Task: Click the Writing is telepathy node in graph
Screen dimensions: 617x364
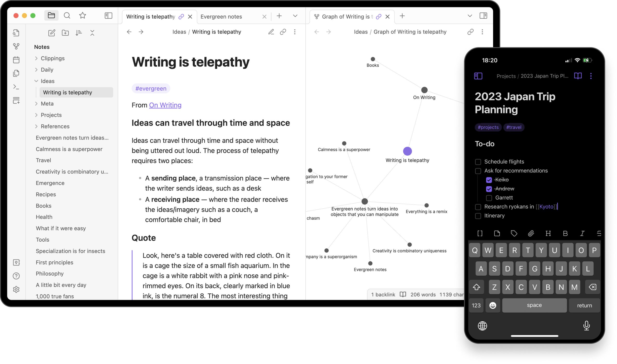Action: click(x=407, y=151)
